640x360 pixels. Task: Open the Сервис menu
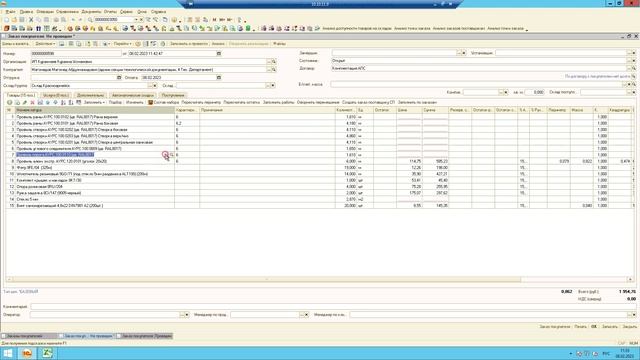coord(126,12)
